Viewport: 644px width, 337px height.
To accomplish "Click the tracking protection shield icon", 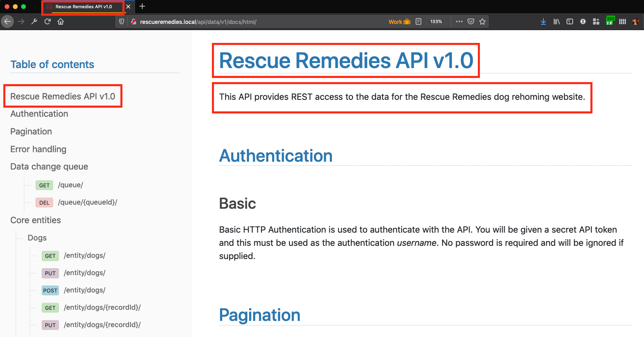I will [122, 21].
